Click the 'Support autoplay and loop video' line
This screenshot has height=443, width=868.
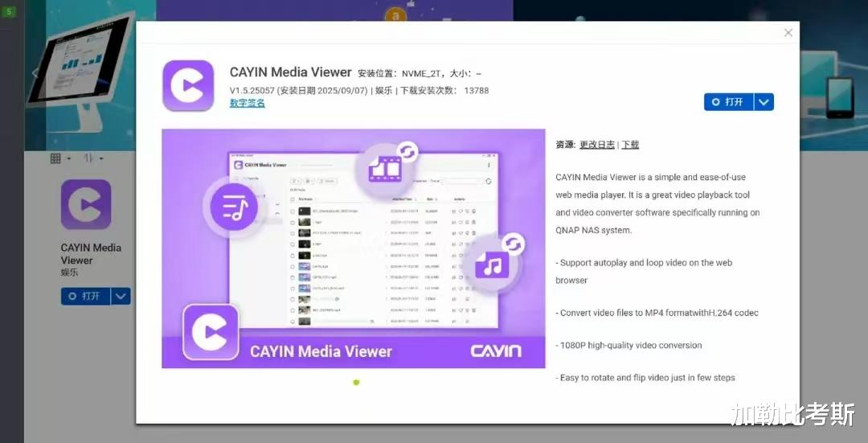644,271
